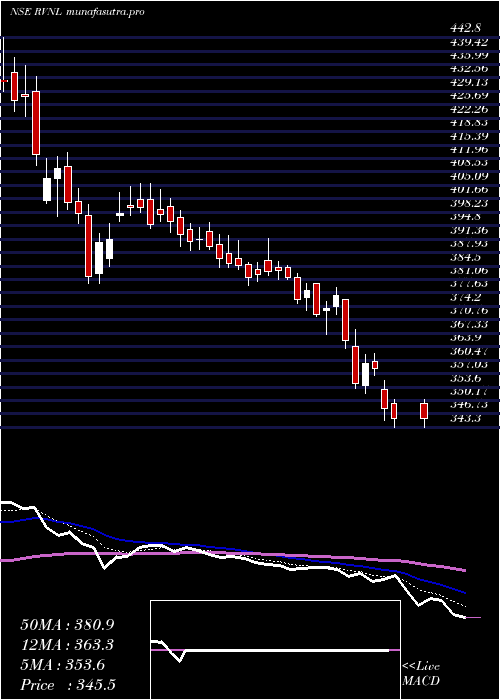The height and width of the screenshot is (700, 500).
Task: Select the 384.5 price axis label
Action: tap(466, 257)
